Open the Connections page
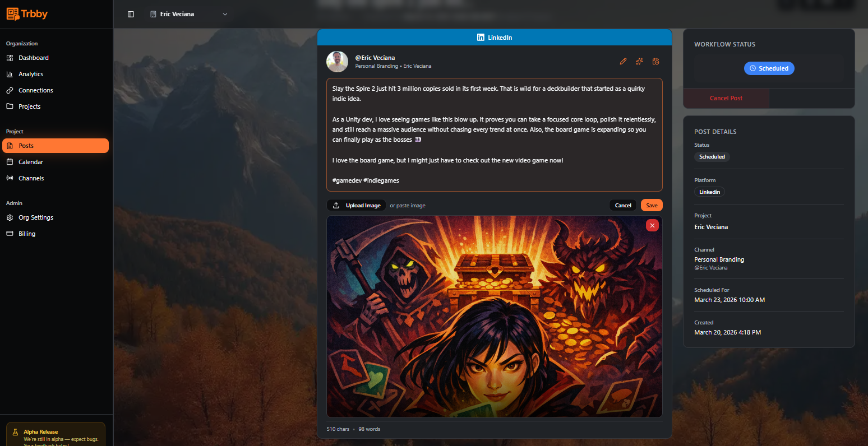Image resolution: width=868 pixels, height=446 pixels. tap(56, 90)
